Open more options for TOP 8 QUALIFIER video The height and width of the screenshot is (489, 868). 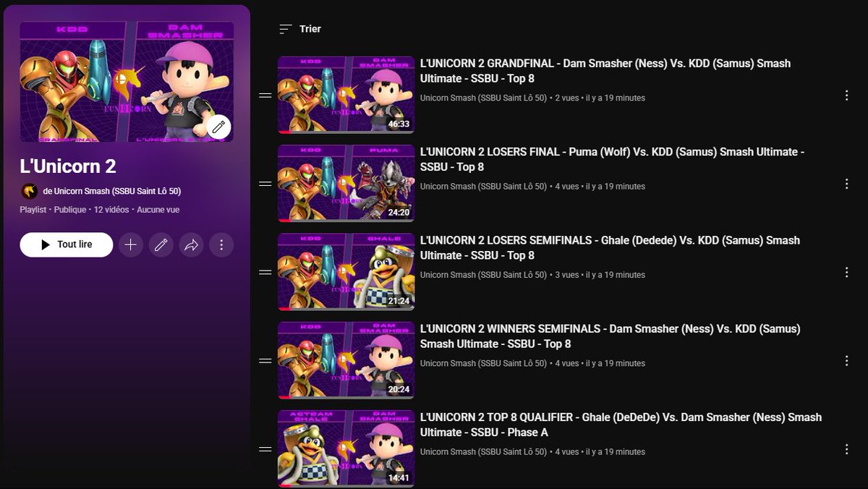(846, 449)
